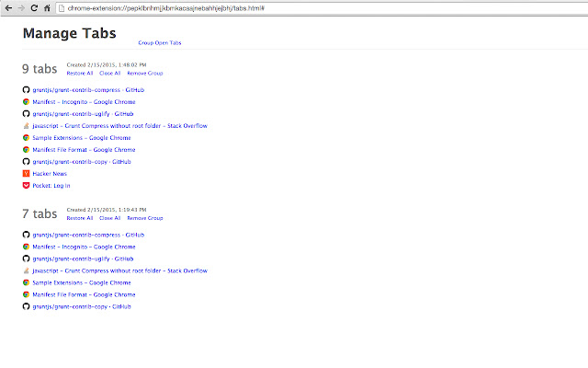
Task: Click Chrome favicon beside Manifest - Incognito in 7 tabs group
Action: [26, 247]
